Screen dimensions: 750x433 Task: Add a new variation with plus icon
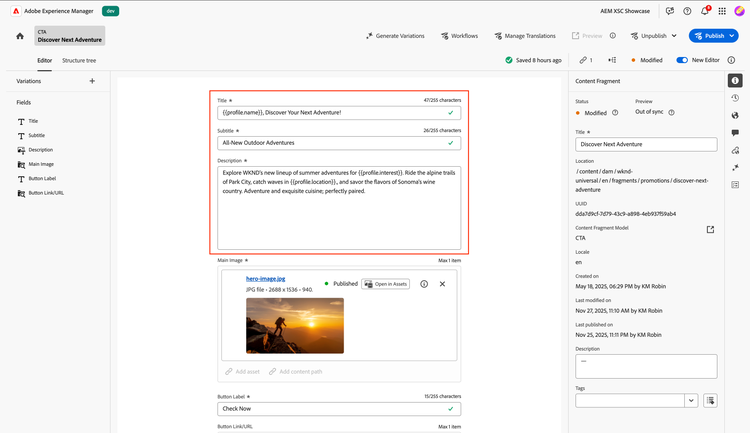pyautogui.click(x=92, y=81)
